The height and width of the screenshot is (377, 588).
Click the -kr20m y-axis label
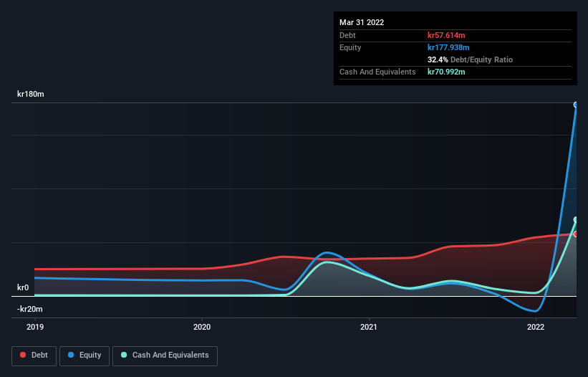click(29, 309)
